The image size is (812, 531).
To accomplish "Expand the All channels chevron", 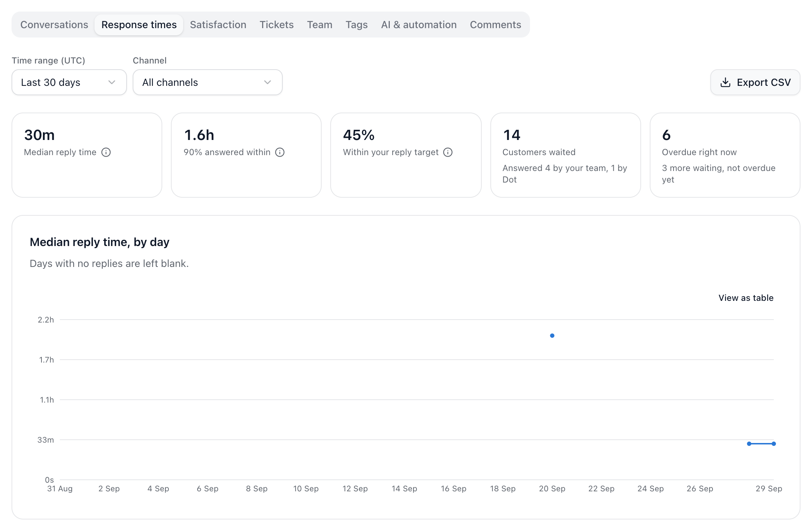I will click(x=268, y=82).
